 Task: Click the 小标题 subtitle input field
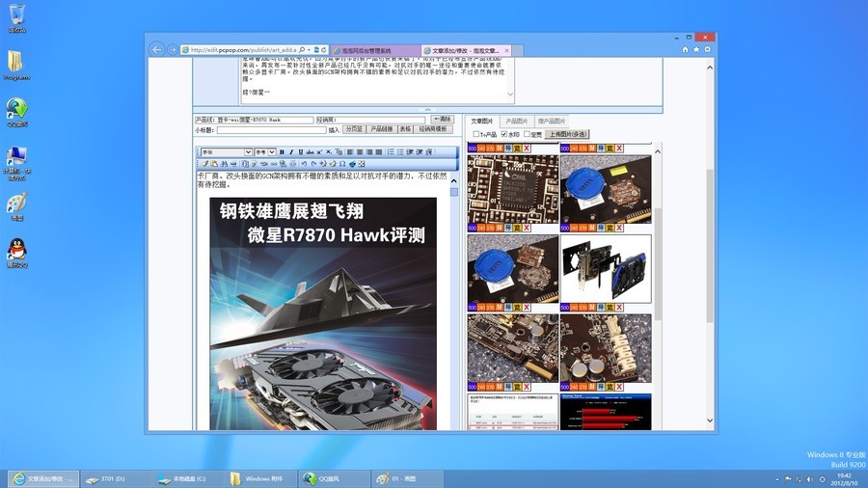point(271,129)
